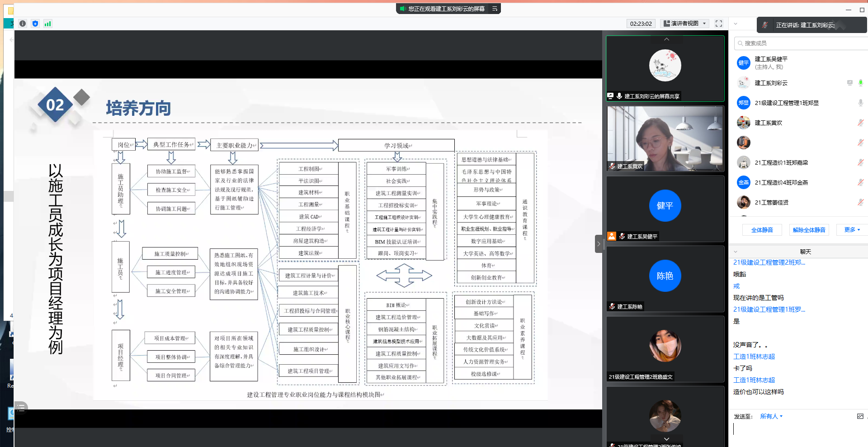This screenshot has width=868, height=447.
Task: Click the blue security shield icon
Action: click(x=35, y=24)
